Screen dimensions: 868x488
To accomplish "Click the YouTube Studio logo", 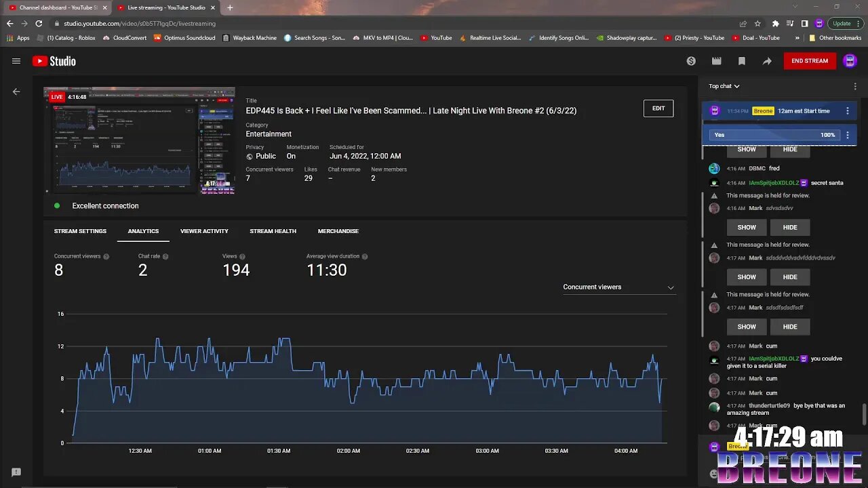I will click(54, 61).
